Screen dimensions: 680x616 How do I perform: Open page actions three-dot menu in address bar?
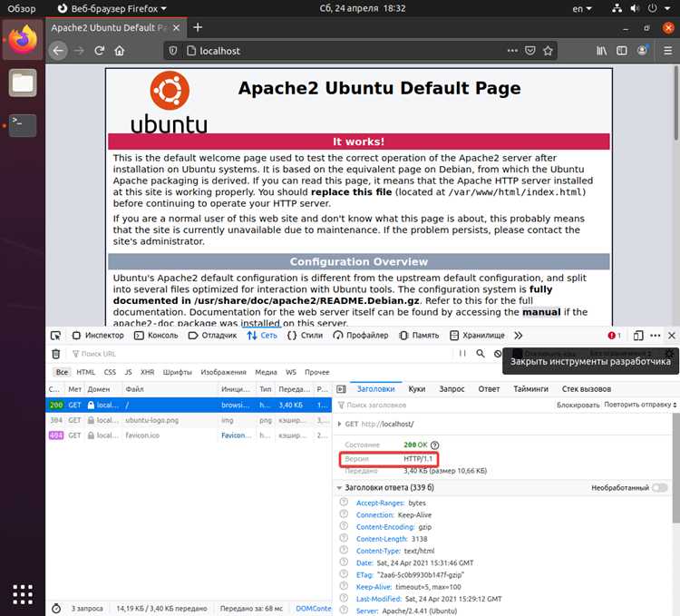tap(512, 50)
